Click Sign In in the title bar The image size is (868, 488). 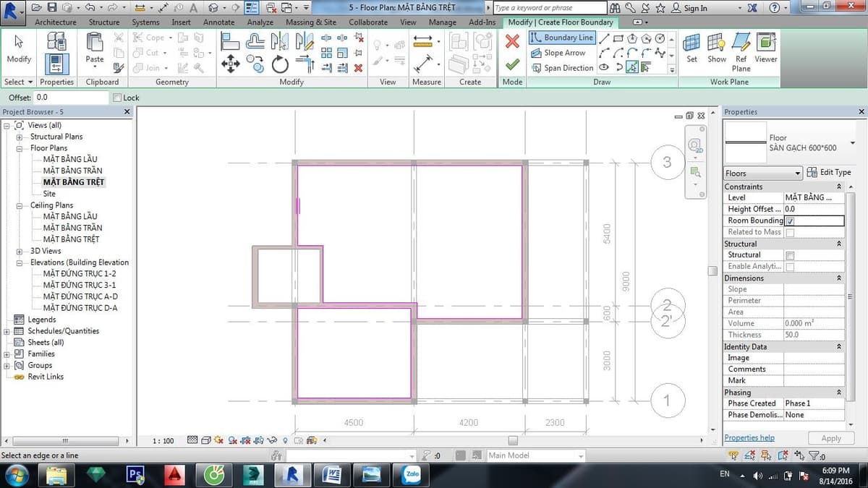tap(689, 8)
